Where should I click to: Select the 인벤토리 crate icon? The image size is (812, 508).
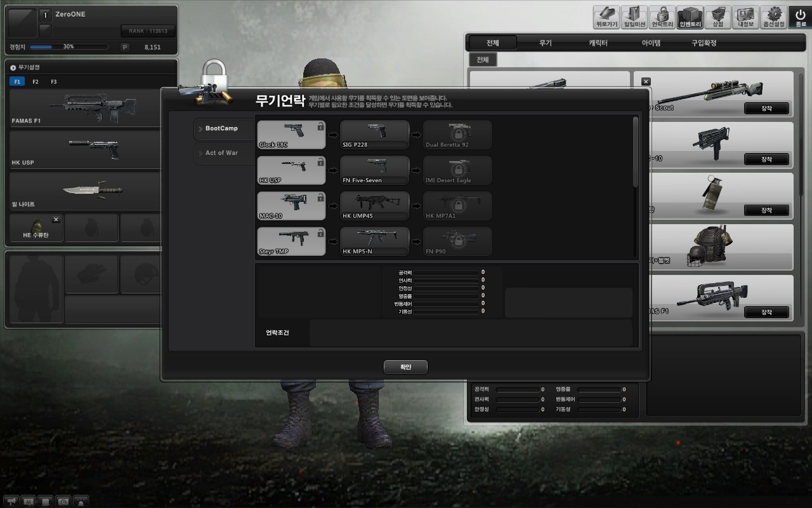click(690, 17)
